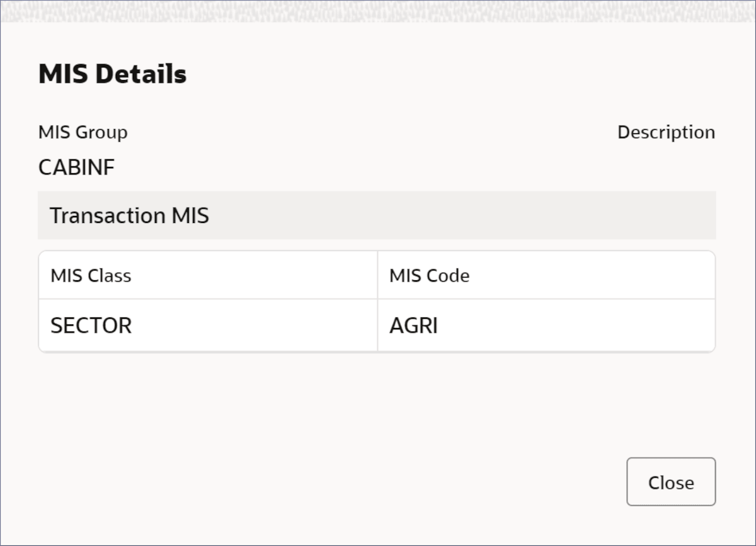Image resolution: width=756 pixels, height=546 pixels.
Task: Click the blank space left of Close button
Action: pos(441,482)
